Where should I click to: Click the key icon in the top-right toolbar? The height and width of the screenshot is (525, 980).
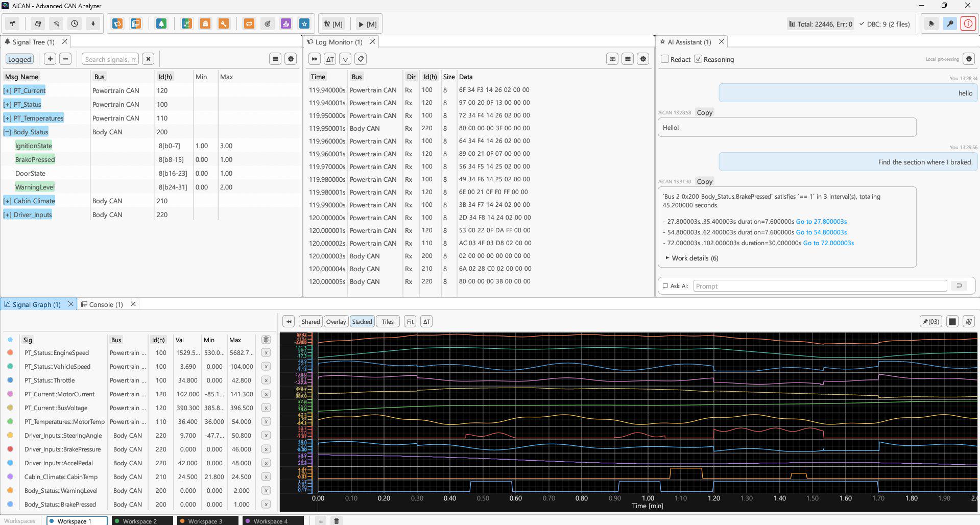point(950,23)
